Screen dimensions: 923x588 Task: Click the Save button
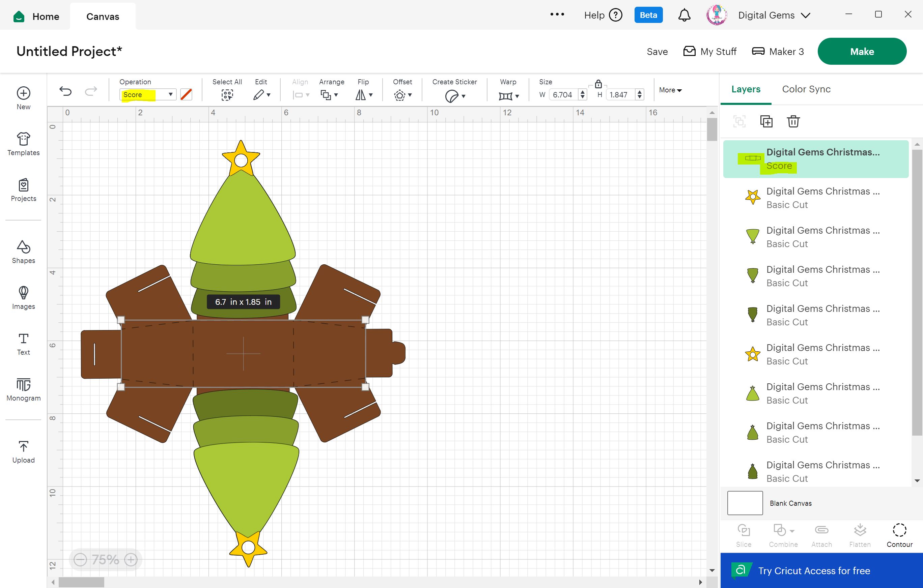tap(657, 52)
